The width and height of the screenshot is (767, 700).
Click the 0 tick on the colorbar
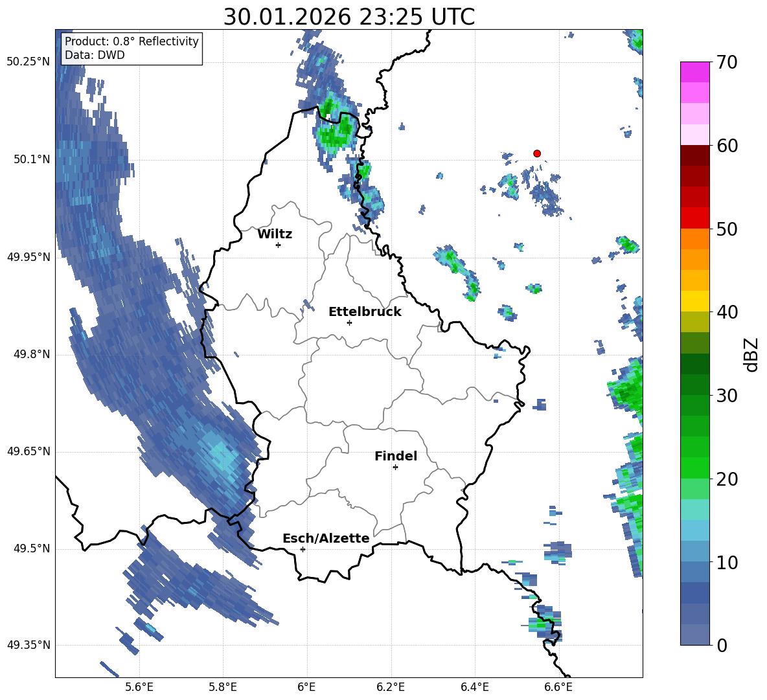pyautogui.click(x=722, y=645)
